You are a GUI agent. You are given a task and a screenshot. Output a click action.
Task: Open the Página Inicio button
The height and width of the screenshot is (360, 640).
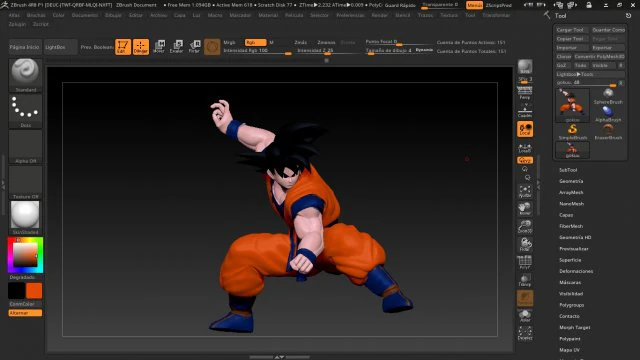click(x=24, y=47)
